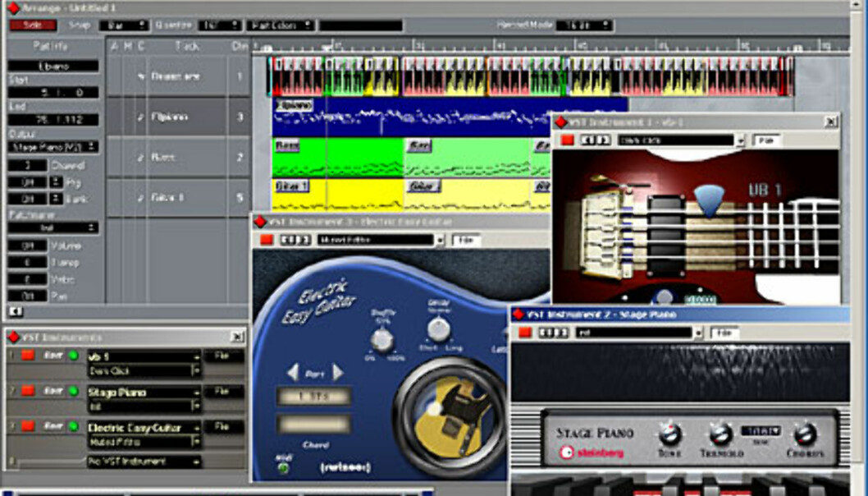
Task: Select the first green Bass part
Action: tap(338, 158)
